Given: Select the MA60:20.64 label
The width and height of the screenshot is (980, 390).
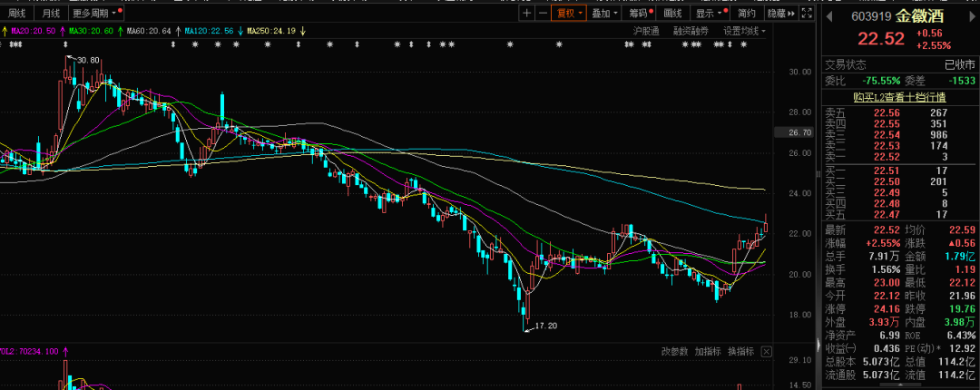Looking at the screenshot, I should pyautogui.click(x=149, y=31).
